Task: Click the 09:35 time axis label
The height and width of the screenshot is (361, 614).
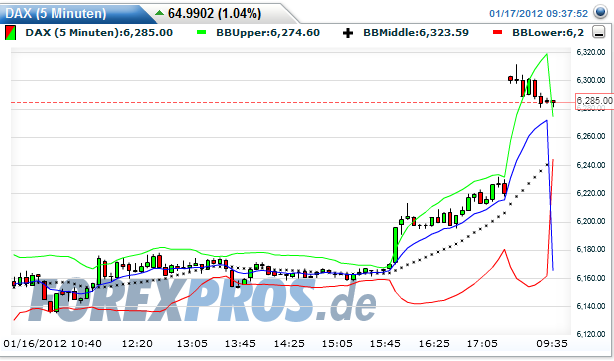Action: [x=552, y=344]
